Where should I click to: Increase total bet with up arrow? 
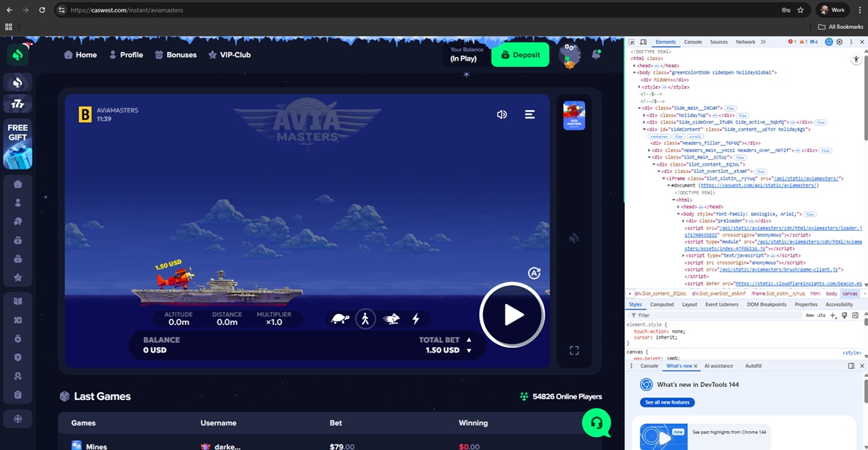click(469, 339)
